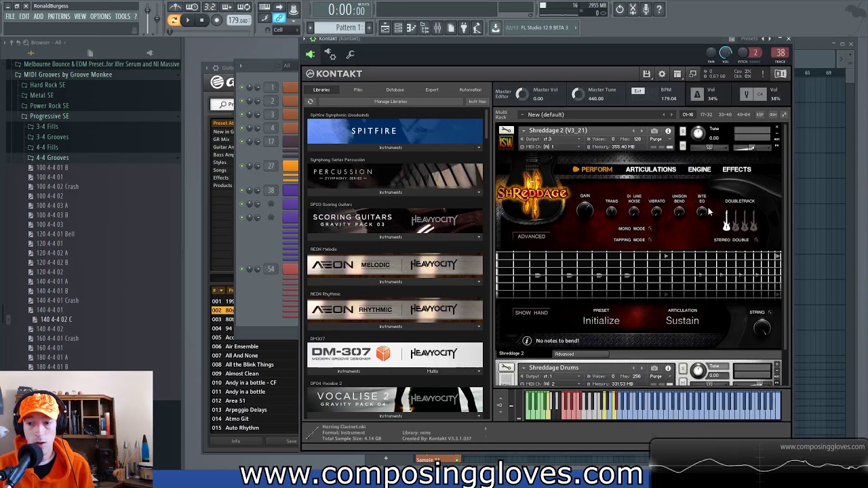Click the Sustain articulation selector
868x488 pixels.
pos(682,321)
